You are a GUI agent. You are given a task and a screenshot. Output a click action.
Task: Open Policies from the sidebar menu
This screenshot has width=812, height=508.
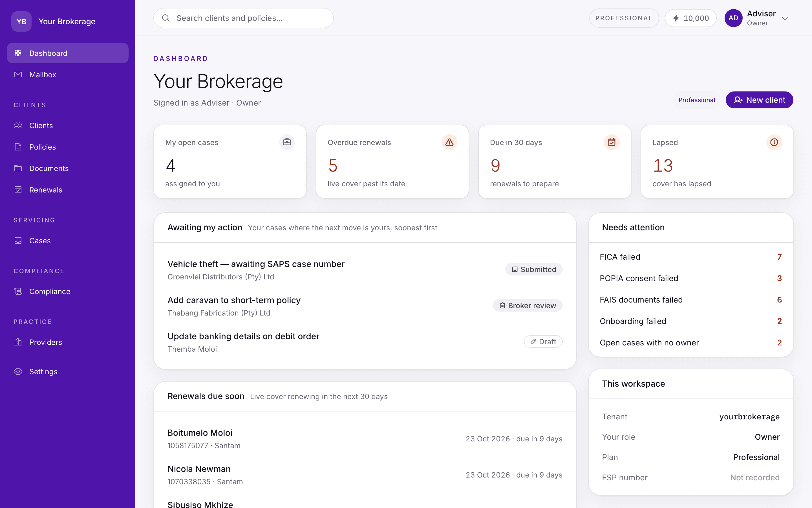[67, 147]
